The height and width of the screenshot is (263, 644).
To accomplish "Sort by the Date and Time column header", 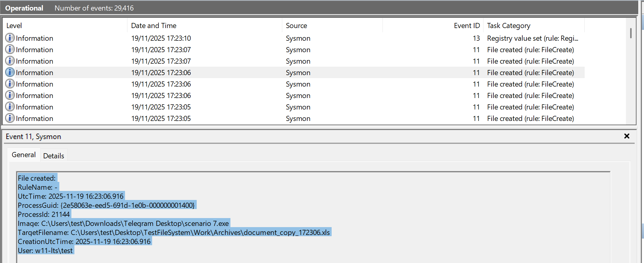I will (x=154, y=26).
